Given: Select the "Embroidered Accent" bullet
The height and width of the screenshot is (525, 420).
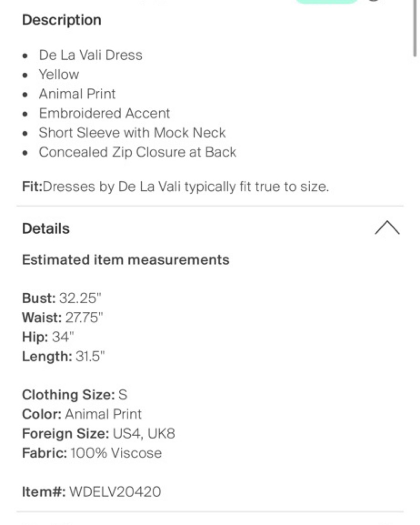Looking at the screenshot, I should pyautogui.click(x=105, y=114).
